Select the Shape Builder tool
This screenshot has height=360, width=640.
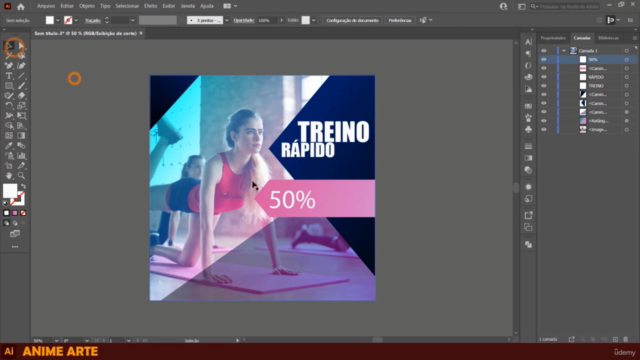tap(9, 125)
